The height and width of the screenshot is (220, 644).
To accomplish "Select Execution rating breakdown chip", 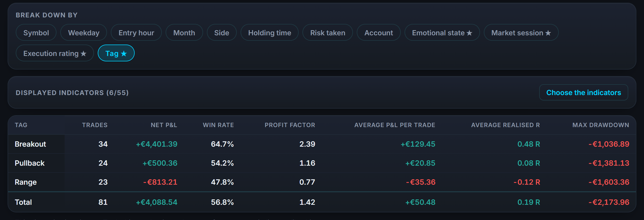I will point(55,53).
